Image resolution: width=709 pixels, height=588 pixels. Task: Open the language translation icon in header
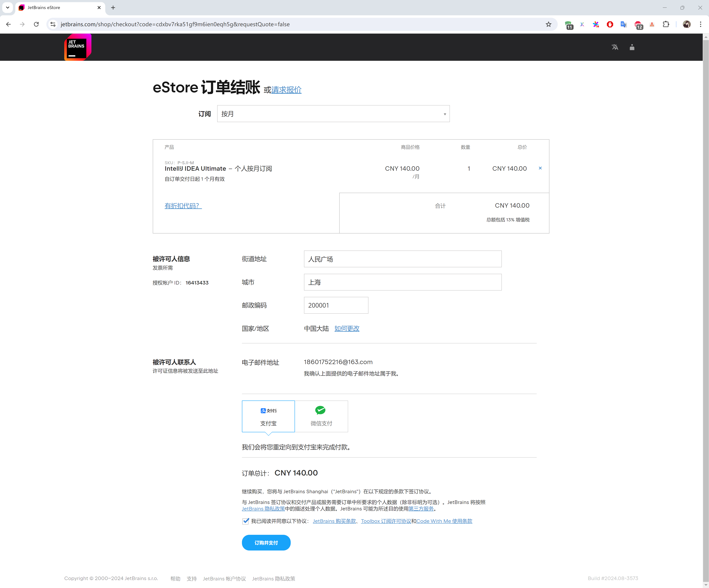click(615, 47)
